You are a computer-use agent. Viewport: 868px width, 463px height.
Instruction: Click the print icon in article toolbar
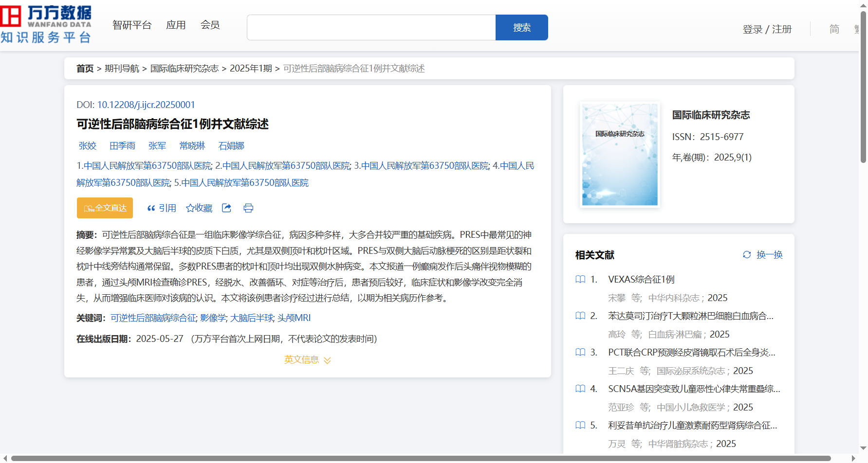click(x=248, y=208)
